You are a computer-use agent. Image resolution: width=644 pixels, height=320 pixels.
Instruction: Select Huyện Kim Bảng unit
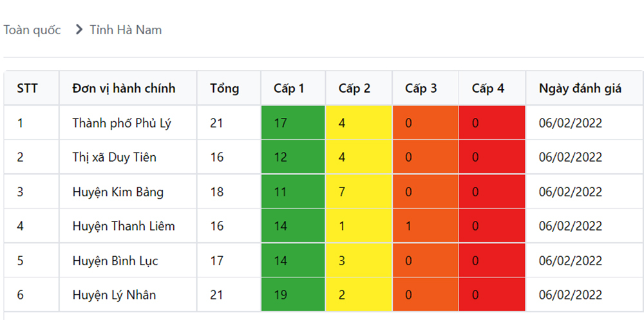(118, 192)
